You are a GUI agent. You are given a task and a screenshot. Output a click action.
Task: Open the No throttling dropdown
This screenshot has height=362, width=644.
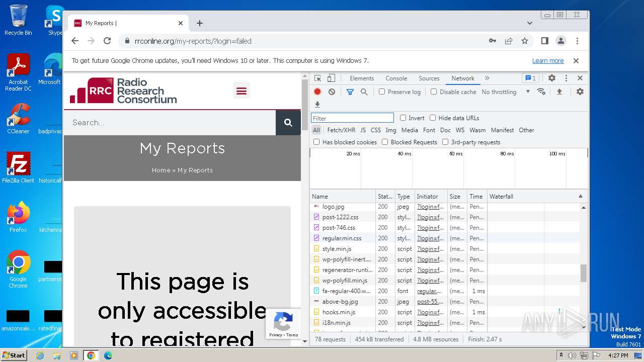point(506,92)
